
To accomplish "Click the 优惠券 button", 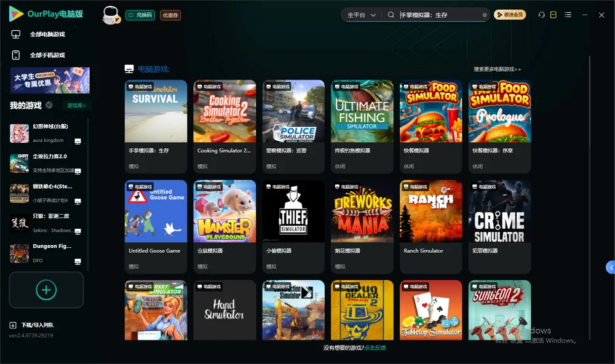I will [170, 15].
